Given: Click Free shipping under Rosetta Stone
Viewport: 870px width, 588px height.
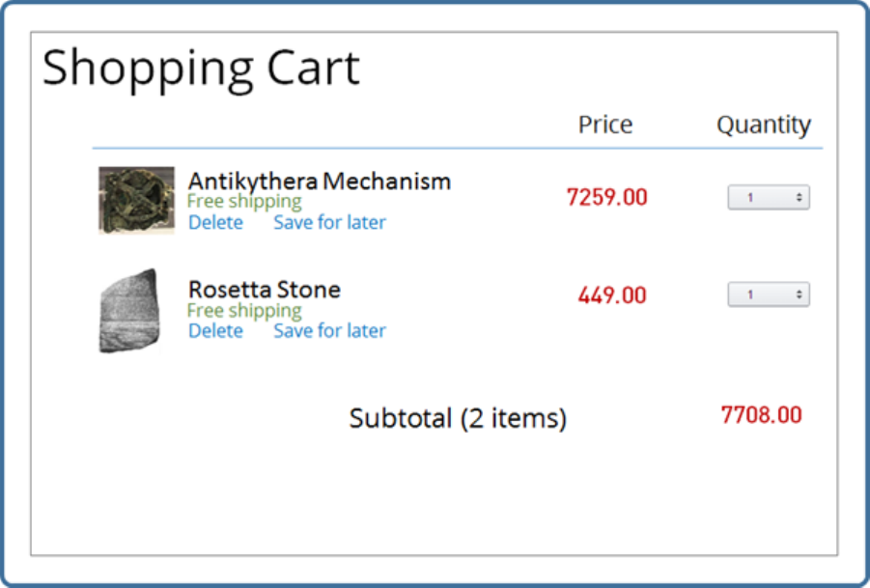Looking at the screenshot, I should [x=244, y=311].
